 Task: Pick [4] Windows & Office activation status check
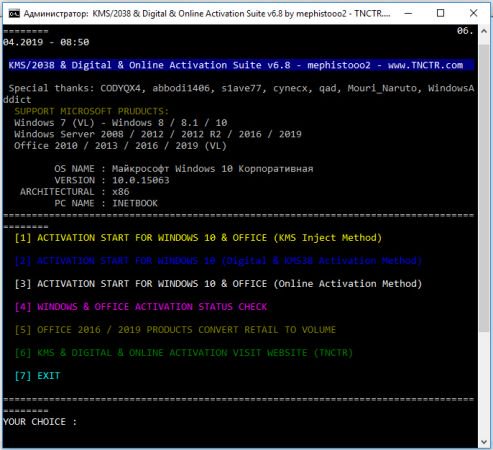click(x=141, y=307)
